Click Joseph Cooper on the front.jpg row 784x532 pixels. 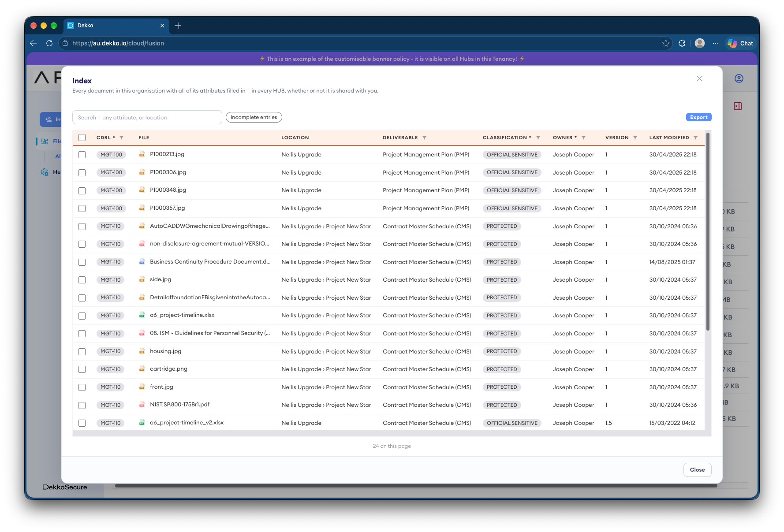[x=573, y=387]
